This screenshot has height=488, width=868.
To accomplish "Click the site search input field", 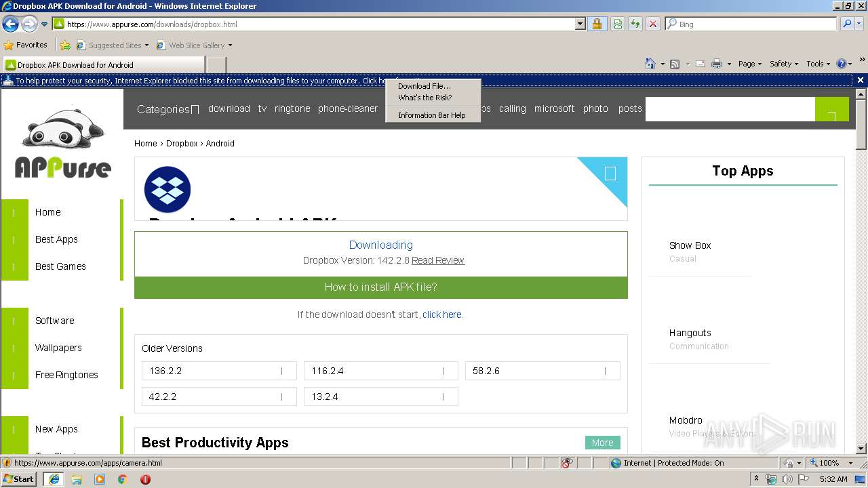I will (730, 109).
